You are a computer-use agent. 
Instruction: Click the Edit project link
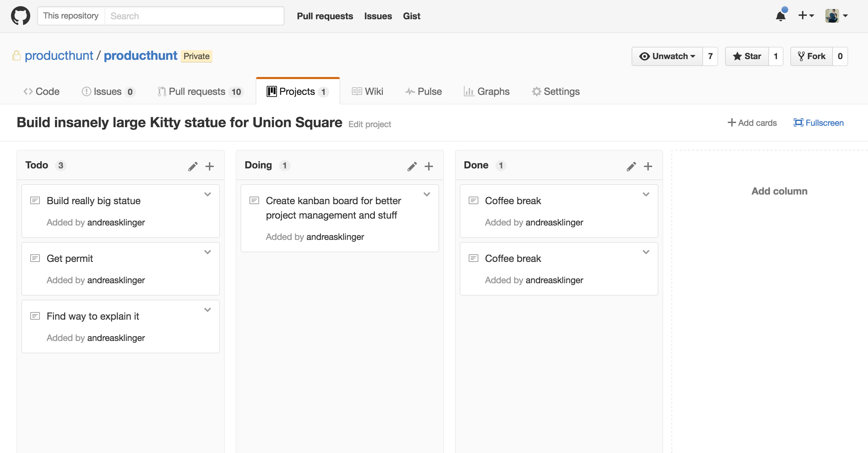coord(369,124)
